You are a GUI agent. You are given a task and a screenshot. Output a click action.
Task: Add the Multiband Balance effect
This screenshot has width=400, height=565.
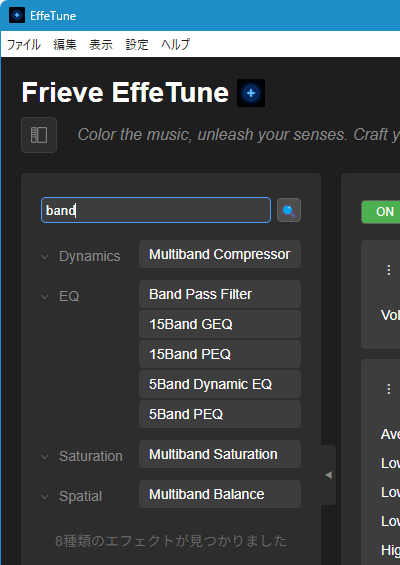(220, 494)
